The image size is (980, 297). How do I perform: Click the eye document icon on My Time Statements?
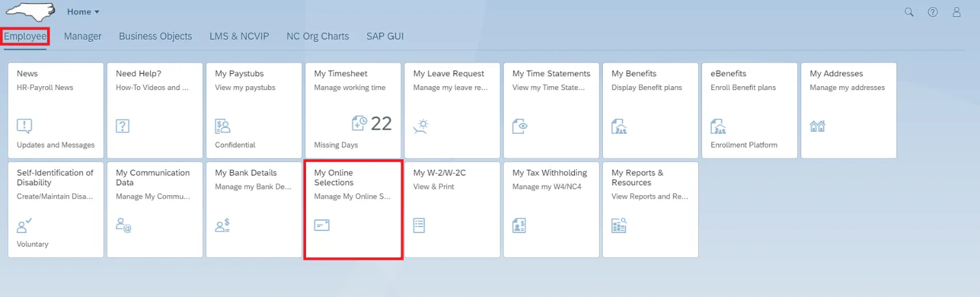tap(519, 126)
